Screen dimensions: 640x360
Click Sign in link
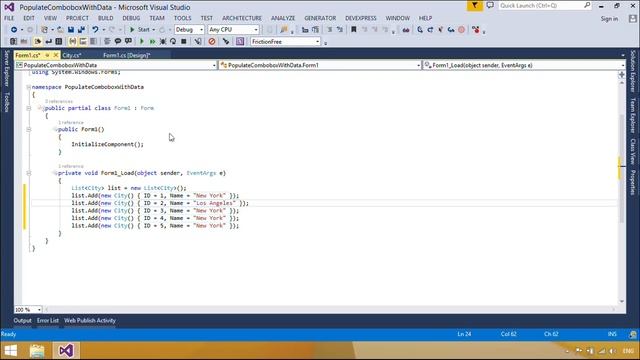(609, 19)
